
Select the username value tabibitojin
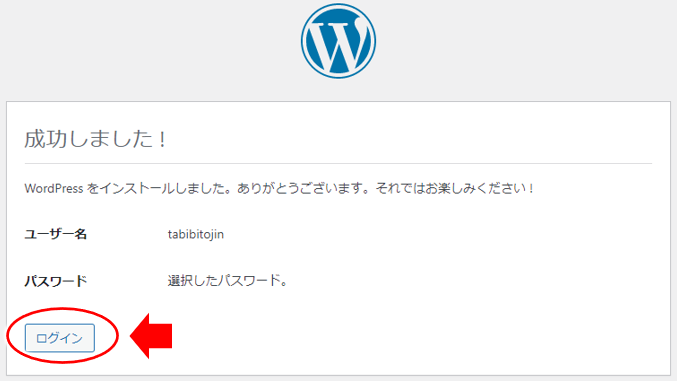[196, 234]
